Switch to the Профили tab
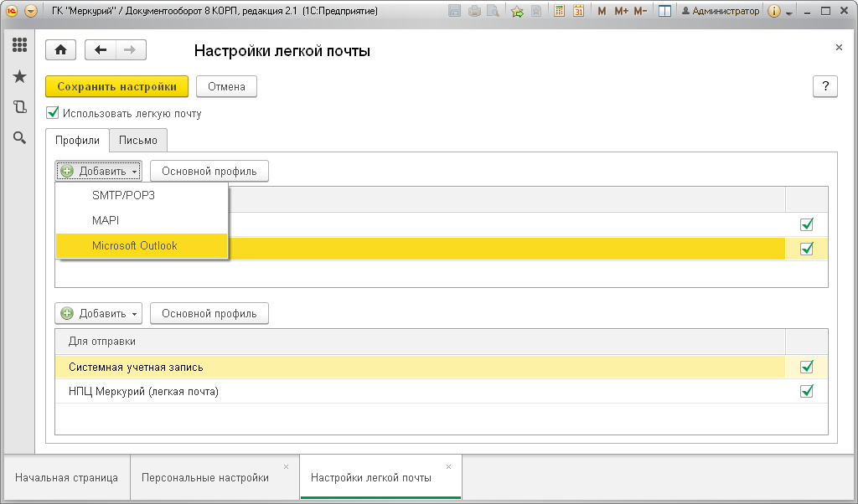 (x=77, y=140)
